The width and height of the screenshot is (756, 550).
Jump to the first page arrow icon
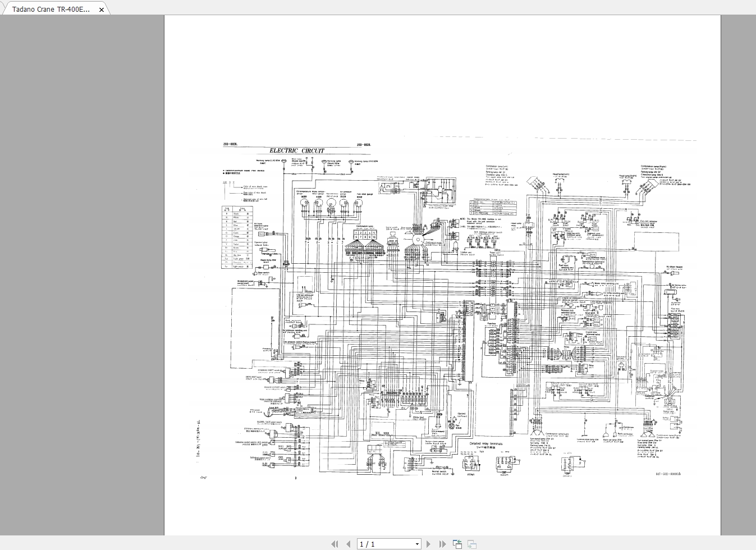[334, 543]
